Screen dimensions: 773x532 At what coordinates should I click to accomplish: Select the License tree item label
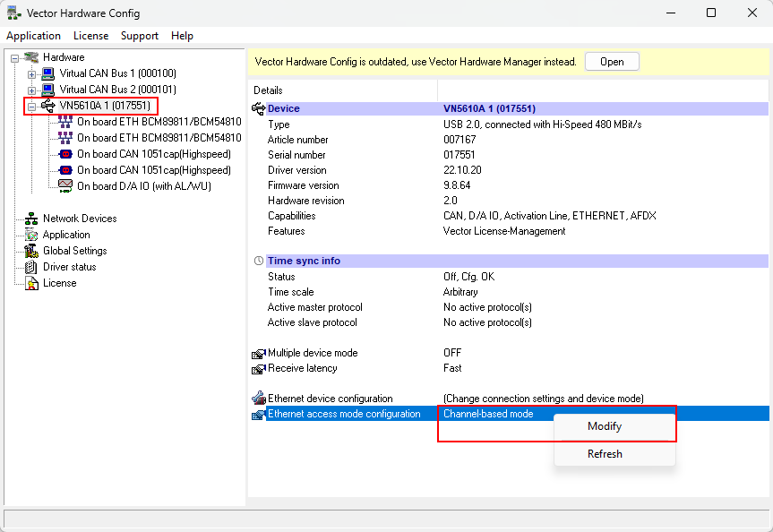(60, 283)
